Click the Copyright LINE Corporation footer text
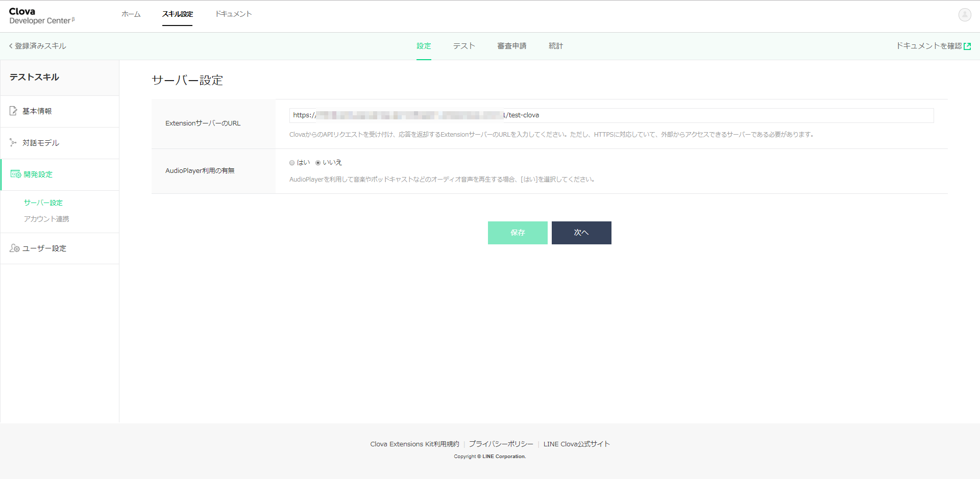Viewport: 980px width, 479px height. (490, 457)
